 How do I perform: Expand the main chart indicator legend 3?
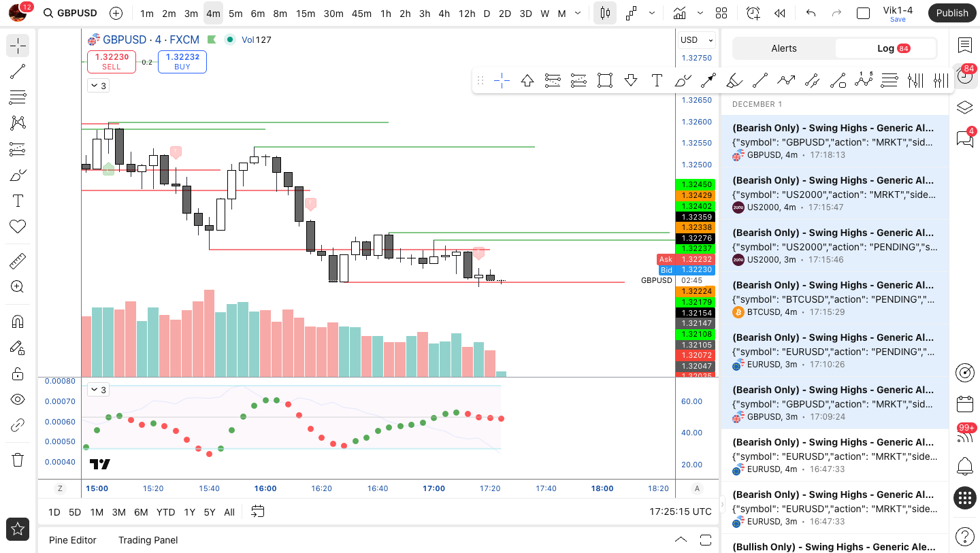[x=98, y=86]
